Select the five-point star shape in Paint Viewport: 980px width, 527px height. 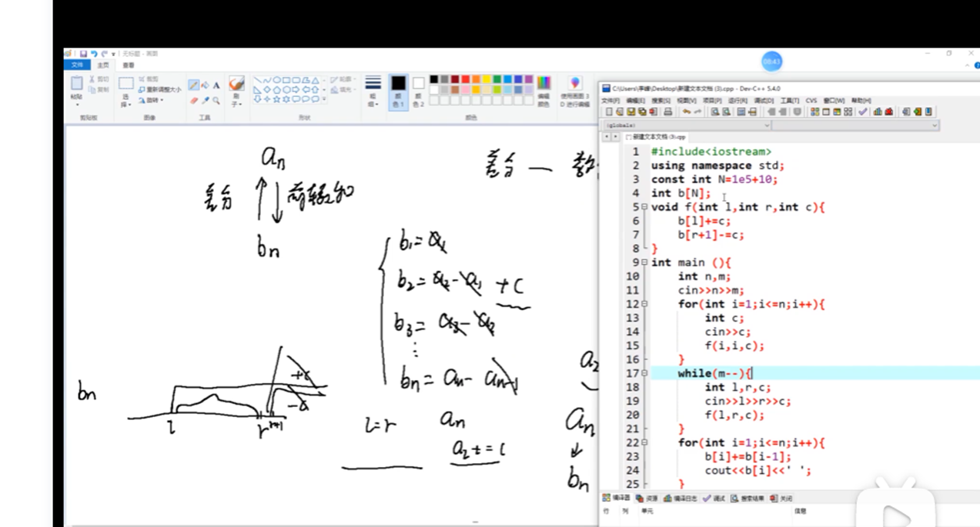[276, 98]
